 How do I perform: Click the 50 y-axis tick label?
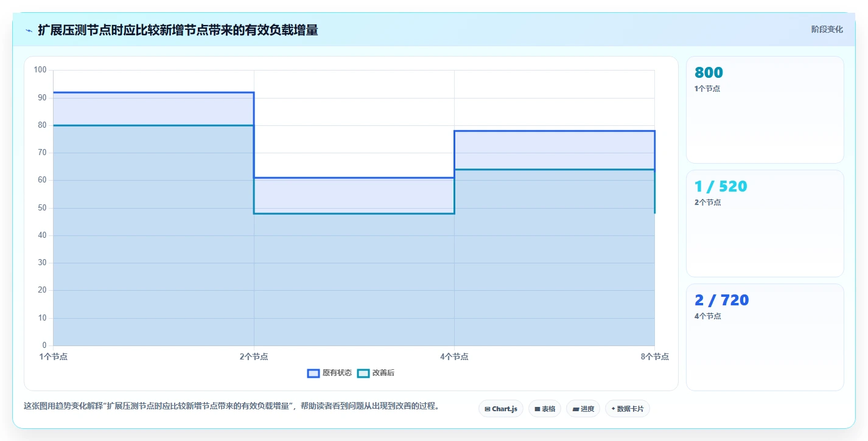(x=43, y=208)
